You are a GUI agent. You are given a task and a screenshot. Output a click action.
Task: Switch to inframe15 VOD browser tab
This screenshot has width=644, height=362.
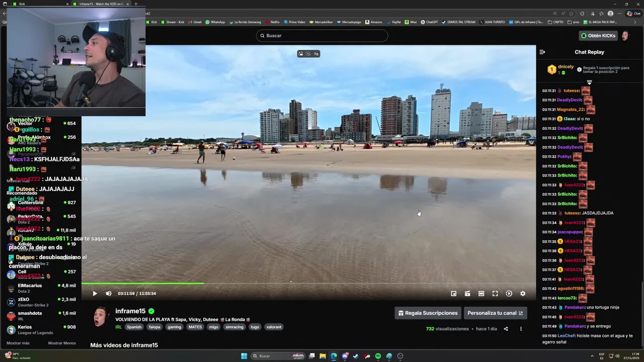tap(101, 4)
